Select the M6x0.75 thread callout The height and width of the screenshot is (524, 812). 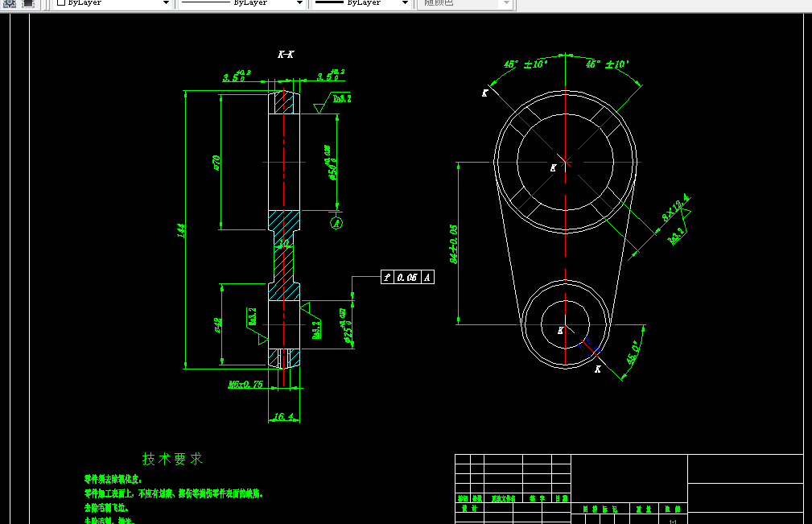245,384
